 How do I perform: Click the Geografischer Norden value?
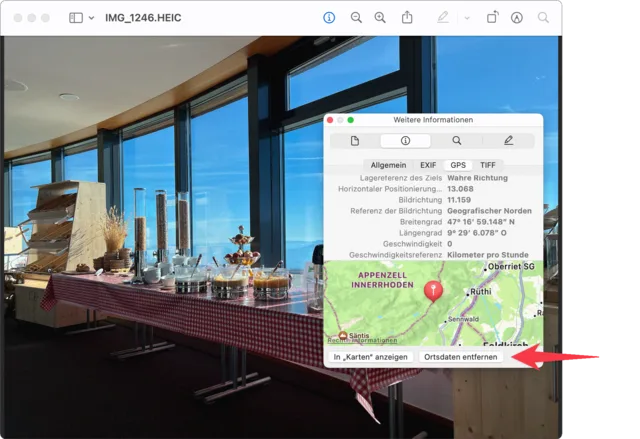click(489, 211)
